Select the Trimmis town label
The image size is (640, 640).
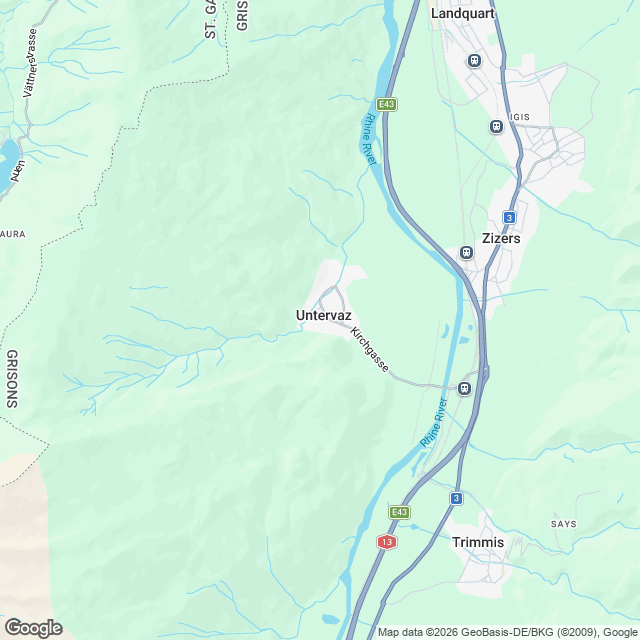coord(478,542)
